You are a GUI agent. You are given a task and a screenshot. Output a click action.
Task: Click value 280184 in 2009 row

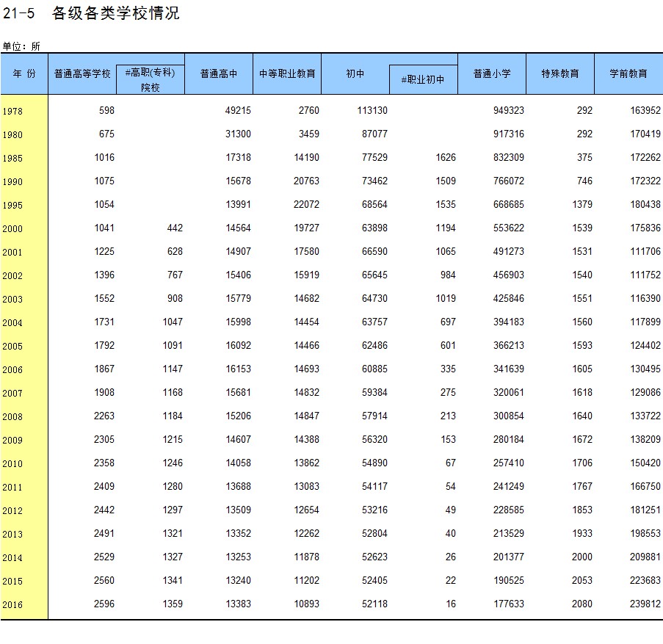[509, 439]
